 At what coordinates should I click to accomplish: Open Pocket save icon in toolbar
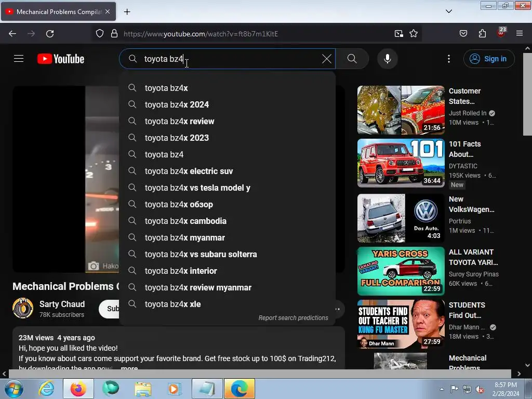(x=463, y=34)
